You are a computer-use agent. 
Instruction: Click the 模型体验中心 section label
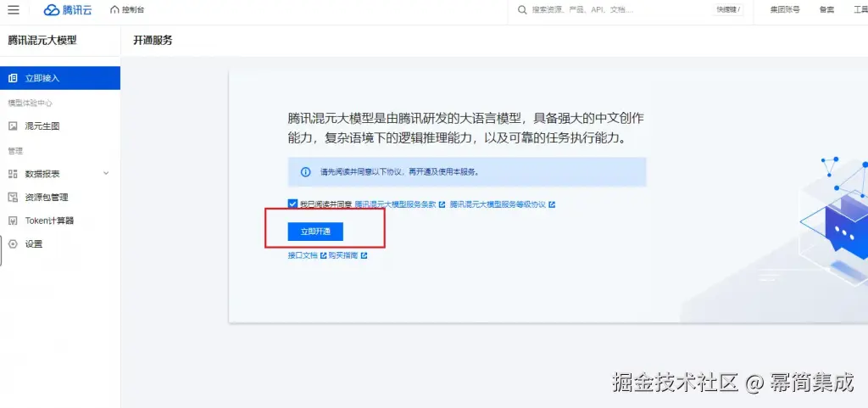pyautogui.click(x=30, y=103)
